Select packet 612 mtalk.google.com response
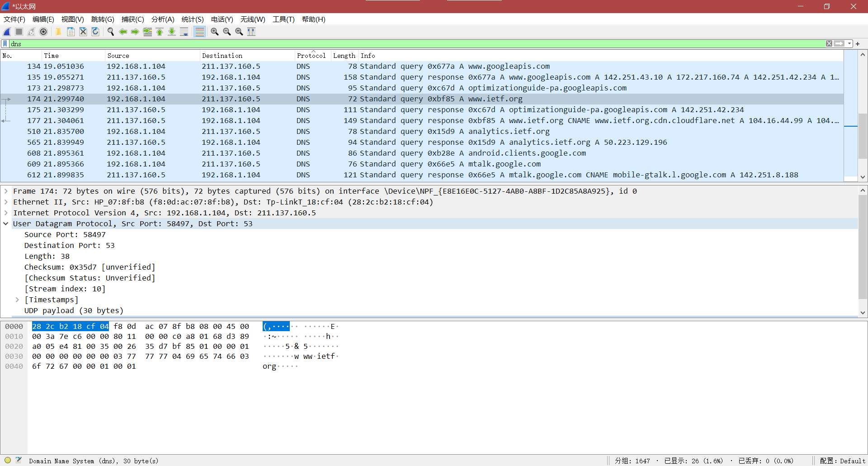 tap(422, 175)
